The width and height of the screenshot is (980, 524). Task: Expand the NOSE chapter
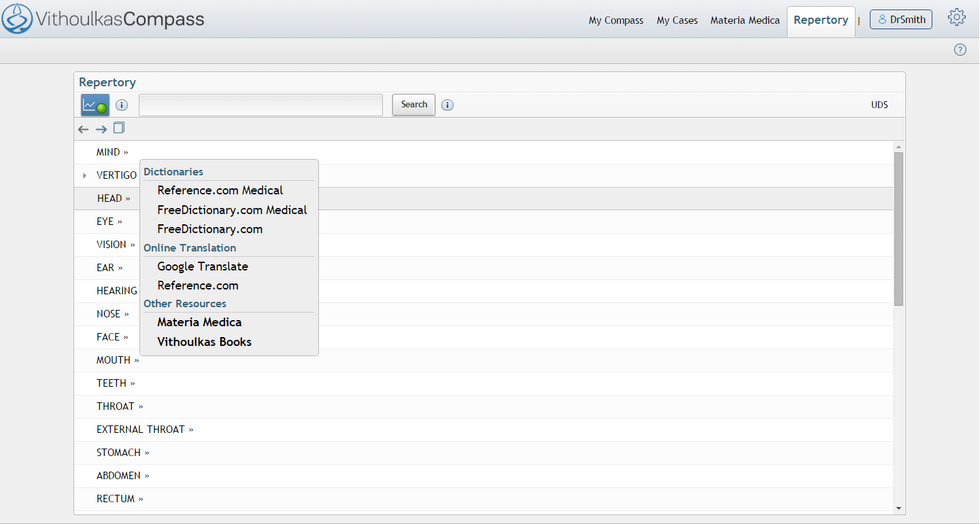pos(112,314)
